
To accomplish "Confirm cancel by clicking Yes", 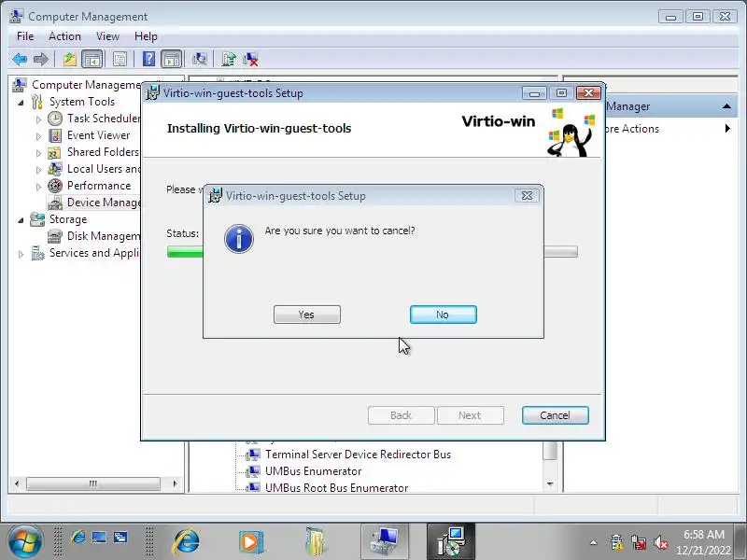I will pos(307,315).
